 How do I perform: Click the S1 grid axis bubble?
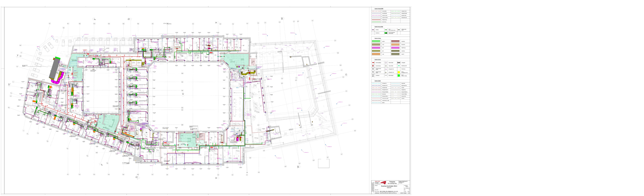[50, 23]
